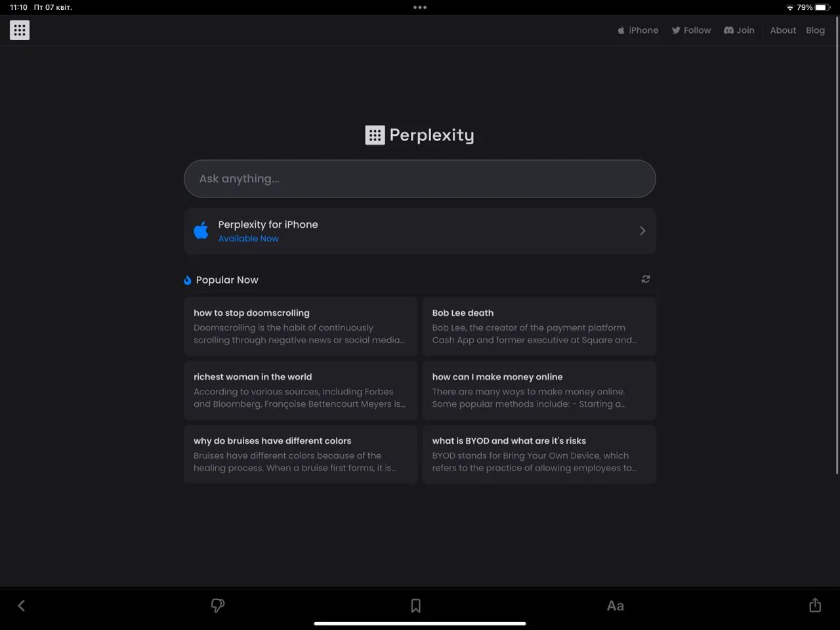Image resolution: width=840 pixels, height=630 pixels.
Task: Open the 'Bob Lee death' card
Action: tap(539, 327)
